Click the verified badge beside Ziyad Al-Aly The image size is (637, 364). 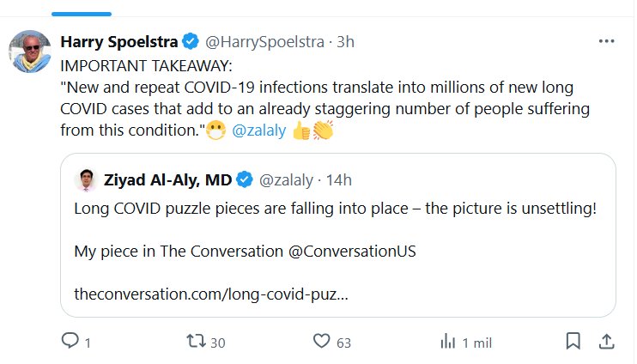click(245, 180)
